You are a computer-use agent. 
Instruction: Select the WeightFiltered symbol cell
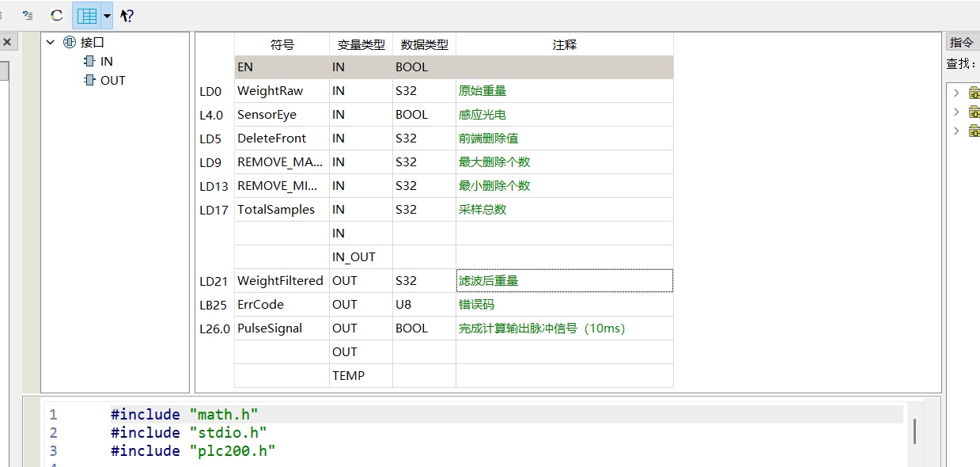[x=282, y=281]
